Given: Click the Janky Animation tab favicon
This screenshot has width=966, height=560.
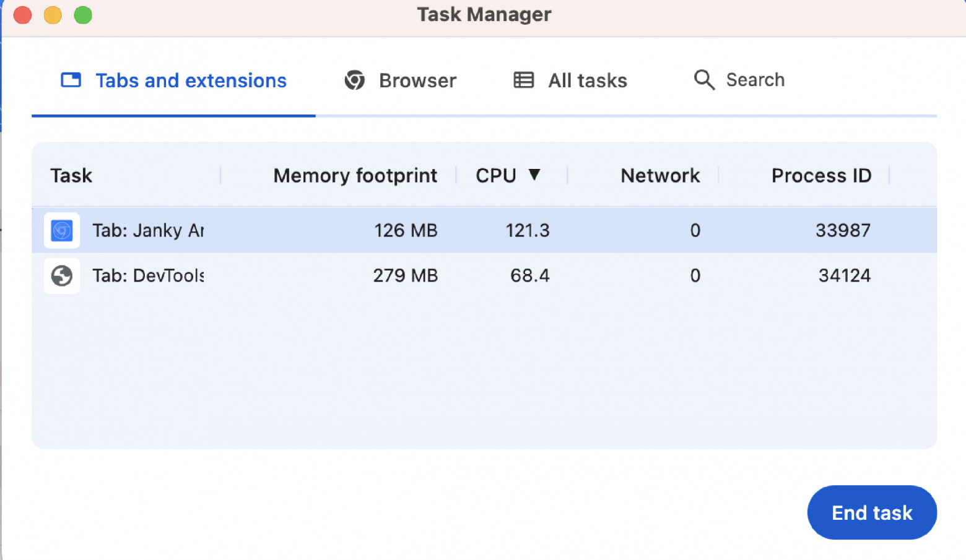Looking at the screenshot, I should click(62, 230).
